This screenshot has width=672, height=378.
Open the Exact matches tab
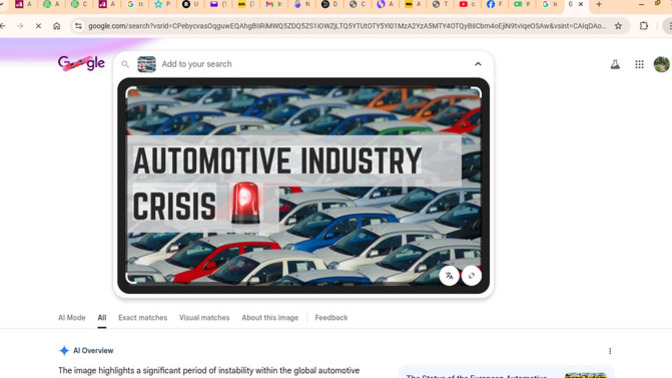(143, 318)
